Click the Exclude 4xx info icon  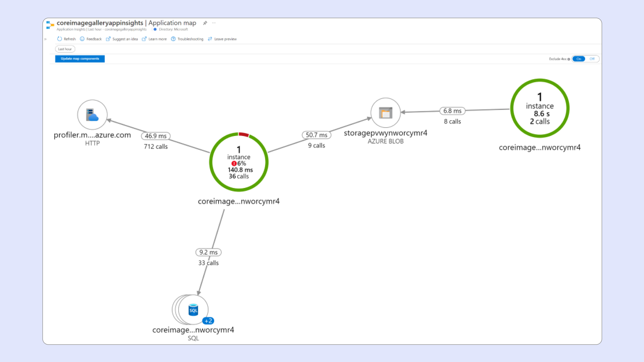pos(569,59)
